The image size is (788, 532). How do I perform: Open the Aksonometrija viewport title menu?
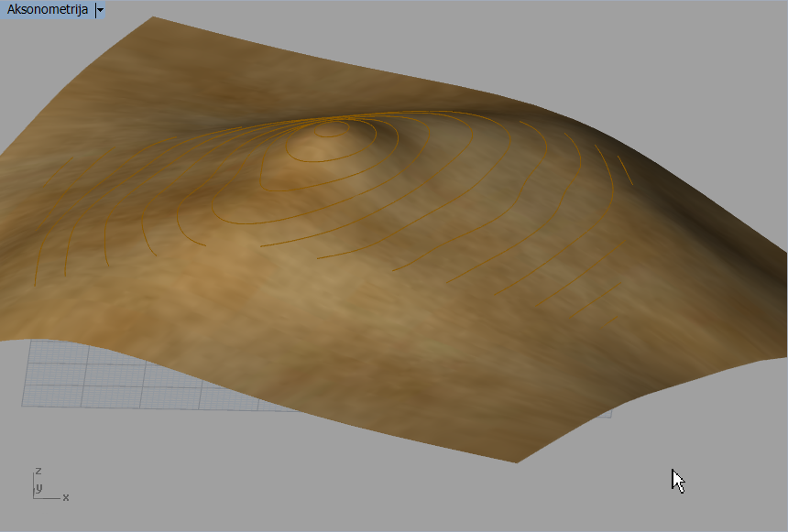pyautogui.click(x=48, y=9)
